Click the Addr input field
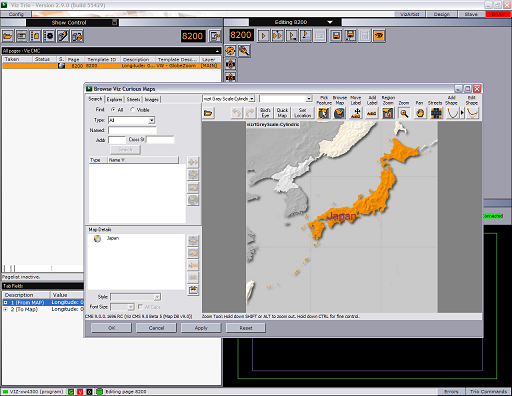 [x=117, y=140]
